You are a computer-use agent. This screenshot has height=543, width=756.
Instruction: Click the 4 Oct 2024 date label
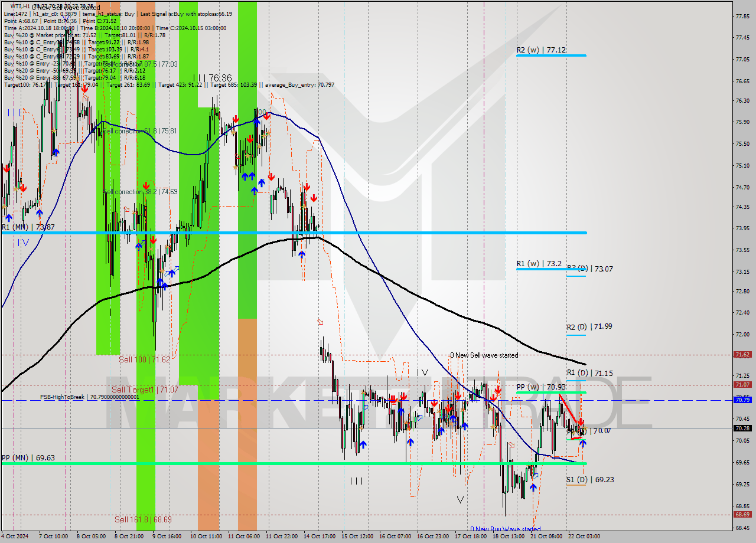click(x=15, y=537)
